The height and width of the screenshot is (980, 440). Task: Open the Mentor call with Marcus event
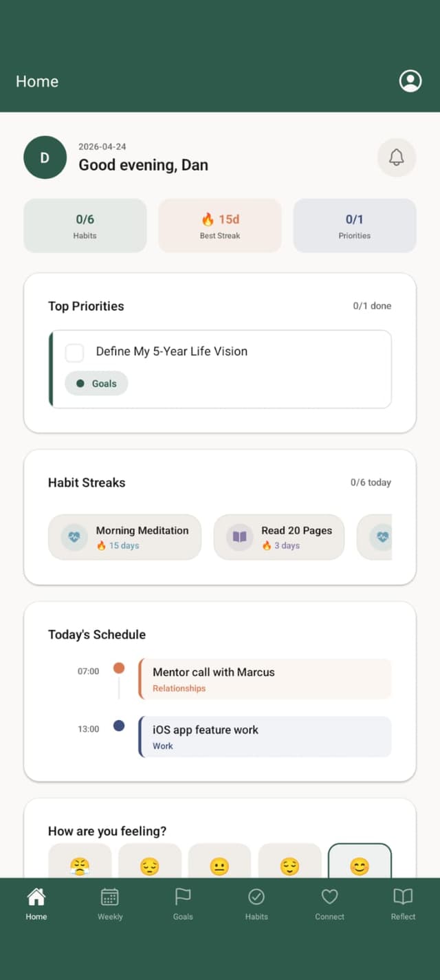point(265,678)
